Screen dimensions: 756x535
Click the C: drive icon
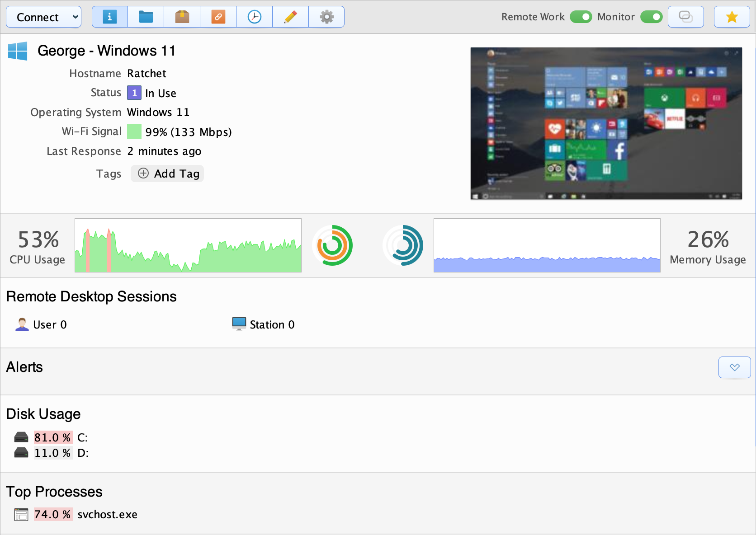coord(21,437)
